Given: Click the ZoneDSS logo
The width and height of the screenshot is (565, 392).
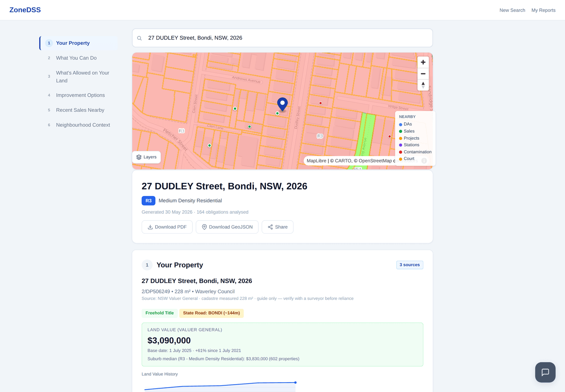Looking at the screenshot, I should pos(25,10).
